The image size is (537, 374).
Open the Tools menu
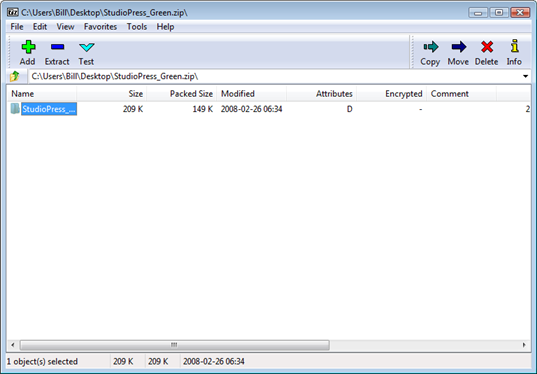coord(137,27)
